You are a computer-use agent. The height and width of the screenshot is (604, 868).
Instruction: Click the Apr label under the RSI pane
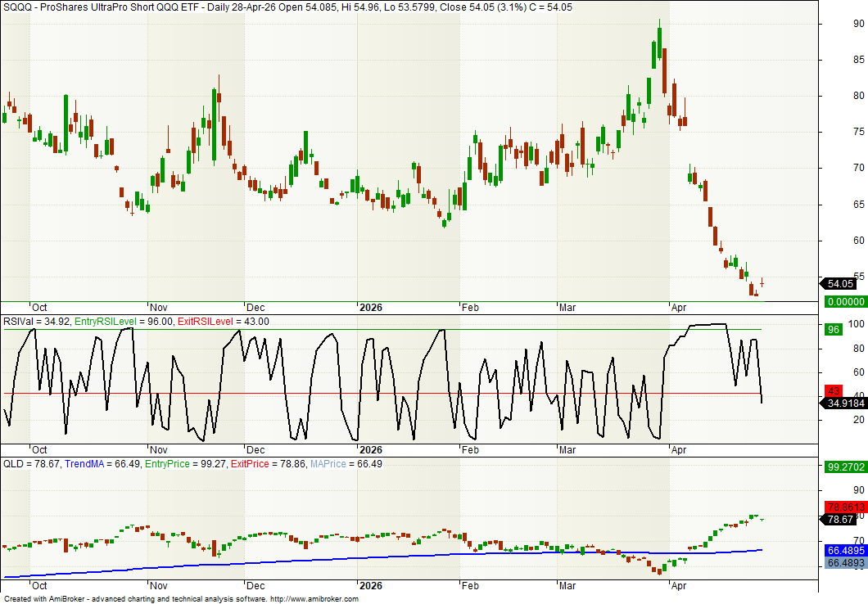[x=679, y=449]
